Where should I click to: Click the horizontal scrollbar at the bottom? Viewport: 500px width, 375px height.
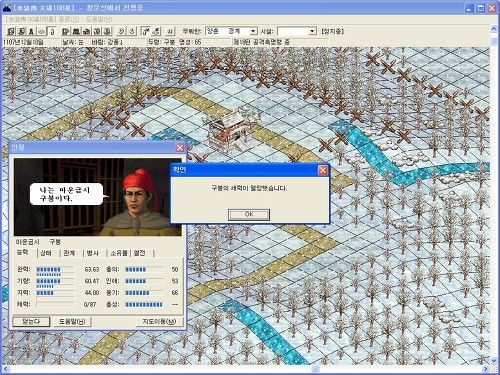(x=247, y=369)
